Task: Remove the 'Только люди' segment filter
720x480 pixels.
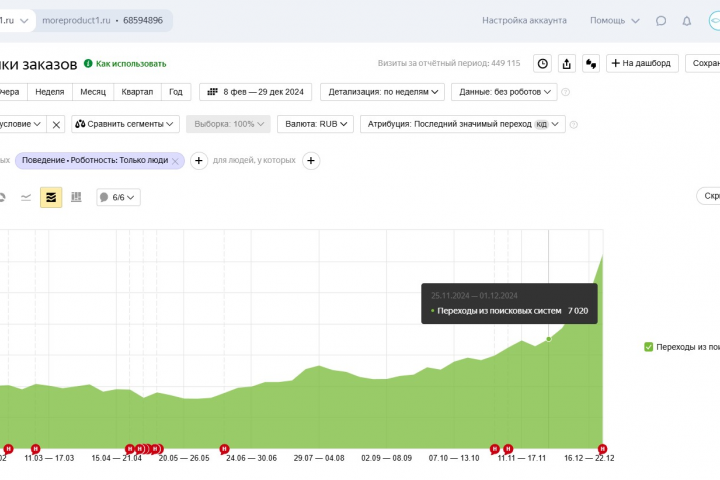Action: tap(175, 160)
